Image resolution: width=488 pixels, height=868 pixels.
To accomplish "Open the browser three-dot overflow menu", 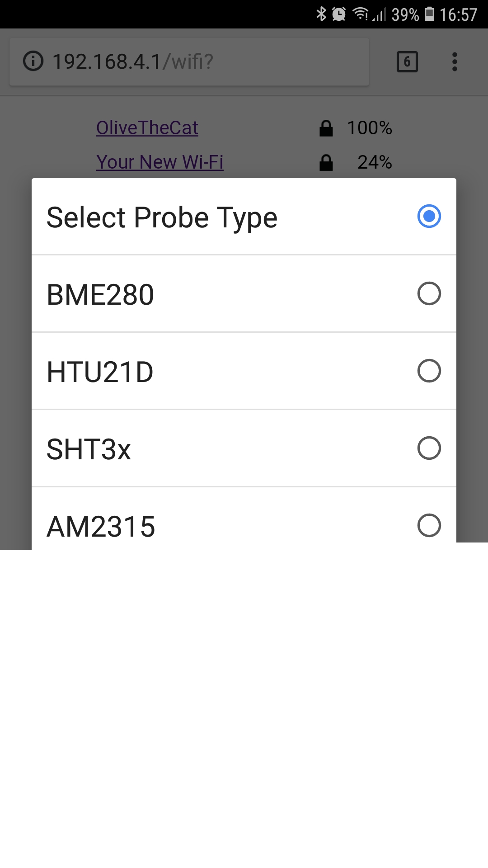I will tap(455, 62).
